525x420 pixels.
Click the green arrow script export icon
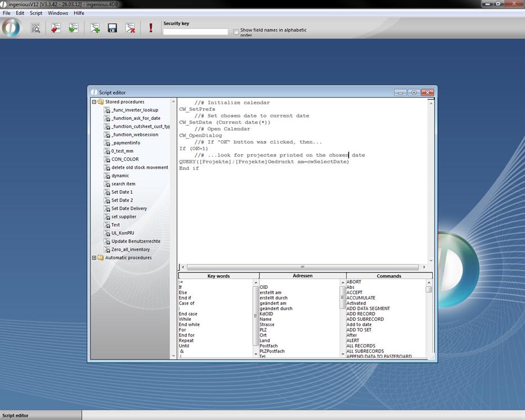pyautogui.click(x=73, y=28)
